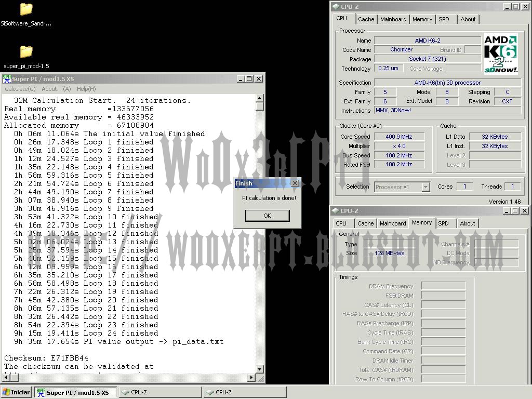Open the SiSoftware_Sandra desktop folder icon
The width and height of the screenshot is (532, 399).
point(26,9)
